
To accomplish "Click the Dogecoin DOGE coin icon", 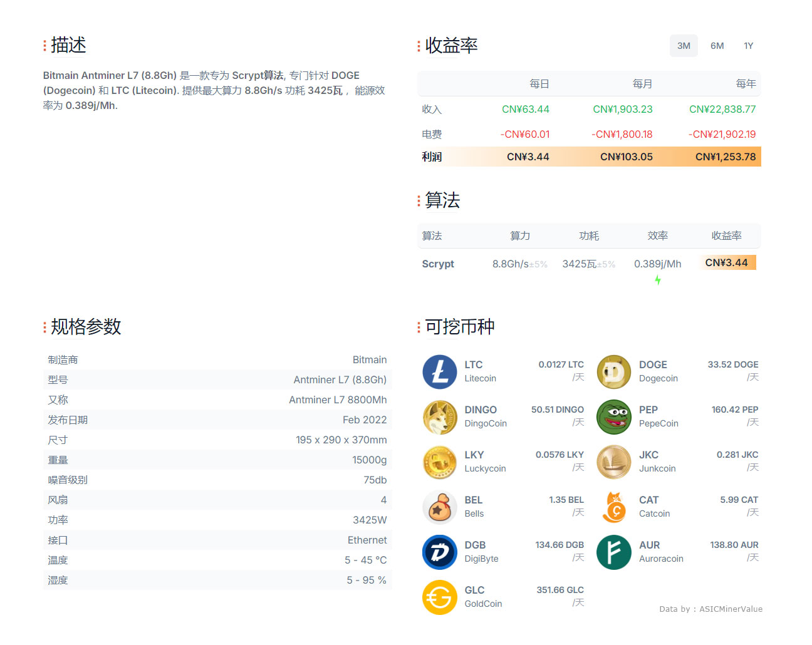I will (614, 372).
